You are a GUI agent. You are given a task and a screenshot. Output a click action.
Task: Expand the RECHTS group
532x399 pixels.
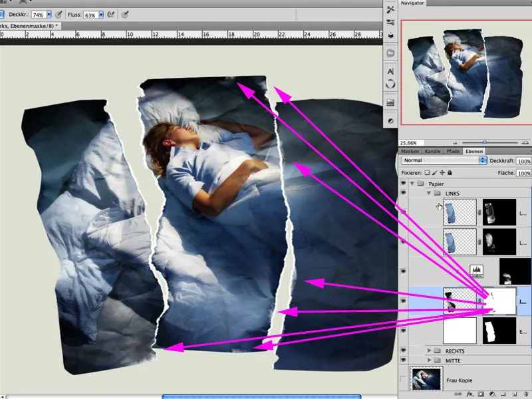coord(430,351)
